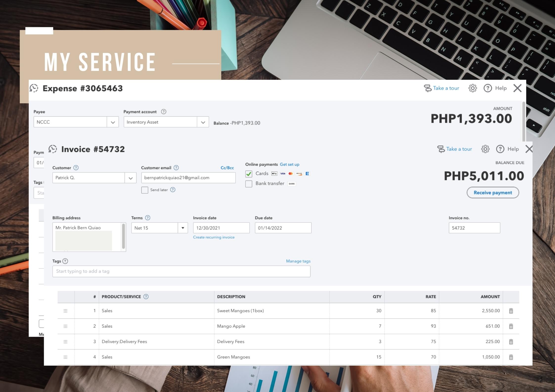Open the Manage tags link
Viewport: 555px width, 392px height.
[x=298, y=261]
